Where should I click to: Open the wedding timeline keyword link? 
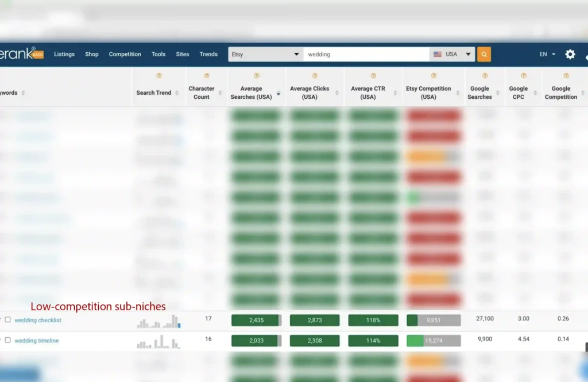point(37,341)
